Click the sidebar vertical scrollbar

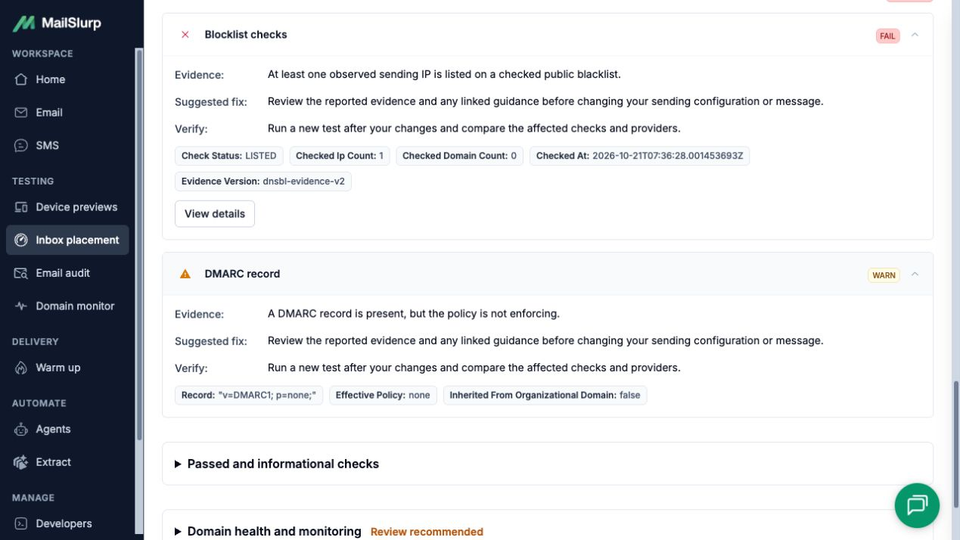(139, 245)
